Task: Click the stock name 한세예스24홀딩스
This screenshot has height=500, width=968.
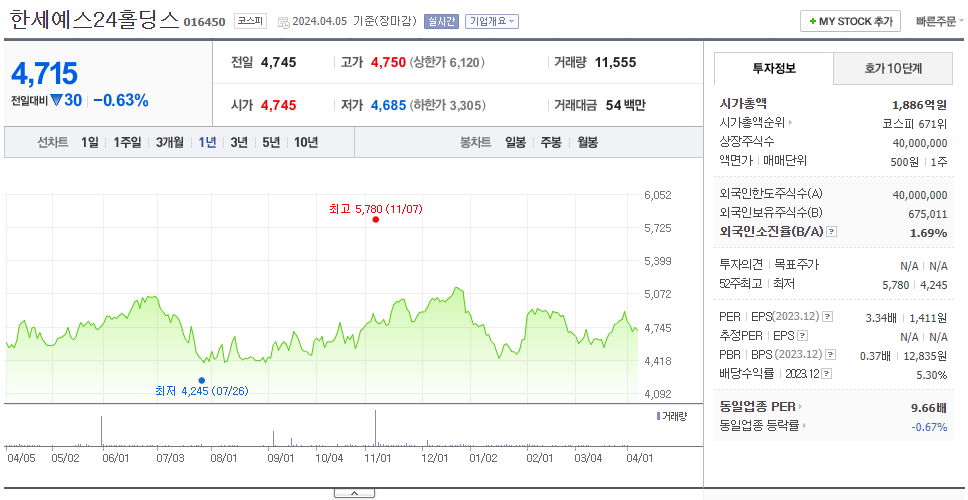Action: [95, 21]
